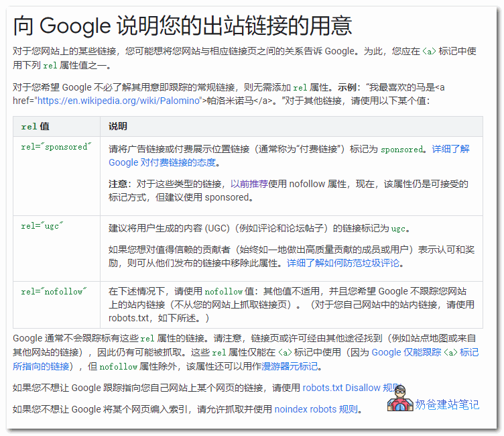Click the text 'robots.txt，如下所述。）'

[159, 318]
